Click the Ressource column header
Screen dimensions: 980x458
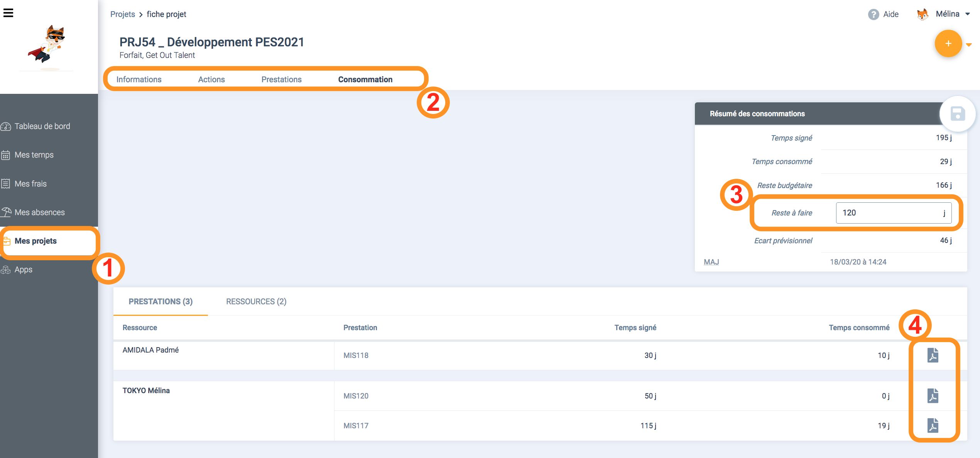pos(140,328)
